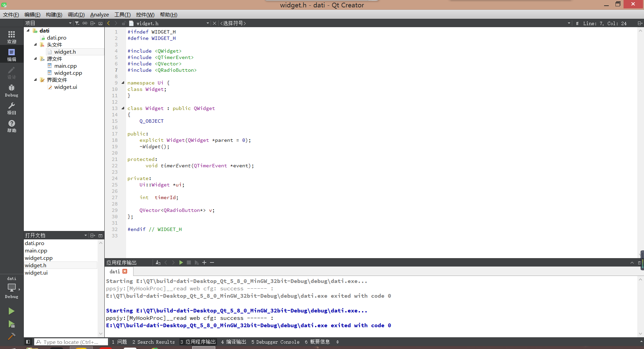Split the open documents panel

point(93,235)
